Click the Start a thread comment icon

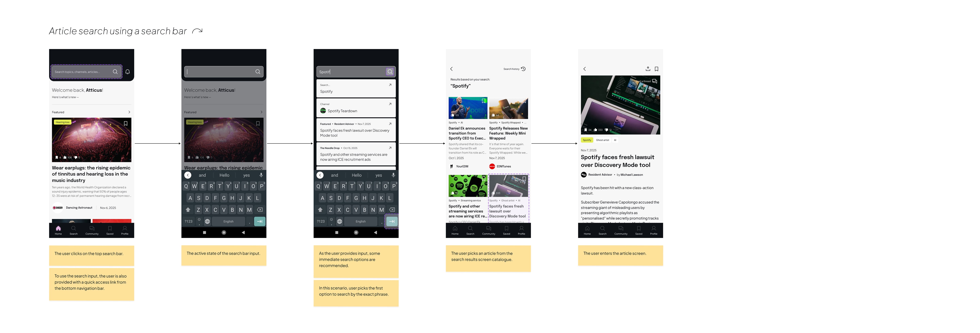tap(655, 81)
